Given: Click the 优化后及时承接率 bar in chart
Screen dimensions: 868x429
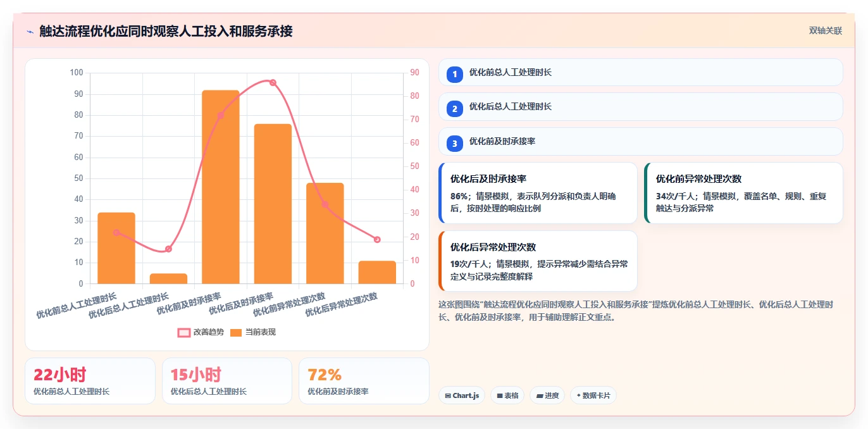Looking at the screenshot, I should click(x=273, y=204).
